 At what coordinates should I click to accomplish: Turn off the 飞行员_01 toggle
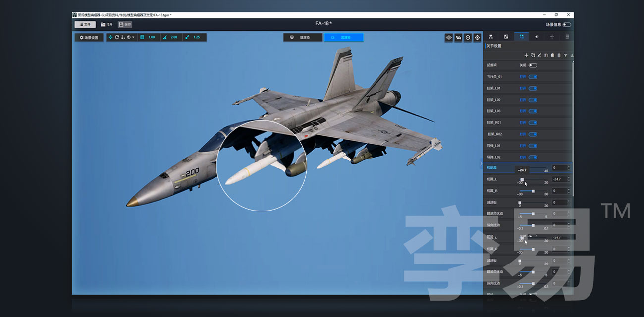(x=533, y=77)
